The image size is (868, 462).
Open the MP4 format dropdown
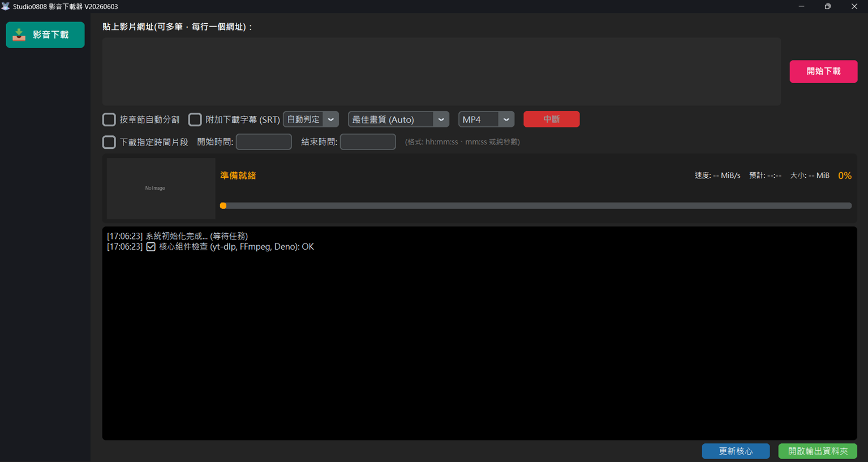(x=486, y=119)
